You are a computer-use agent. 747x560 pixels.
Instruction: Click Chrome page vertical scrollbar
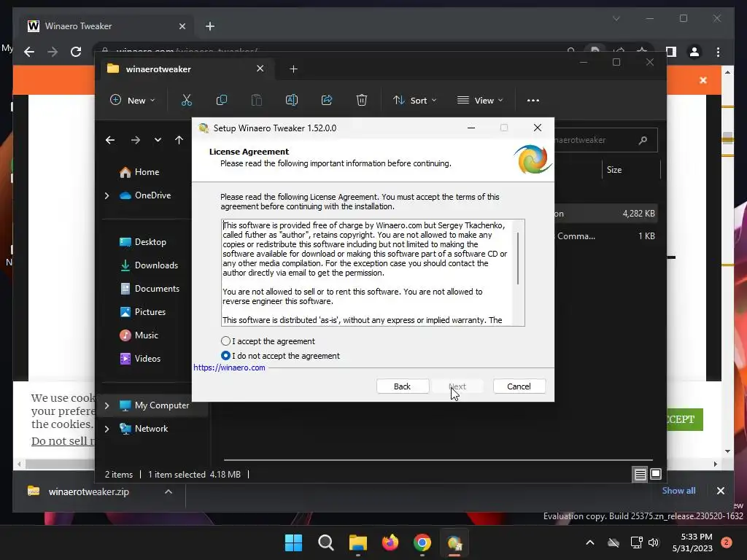[x=727, y=139]
